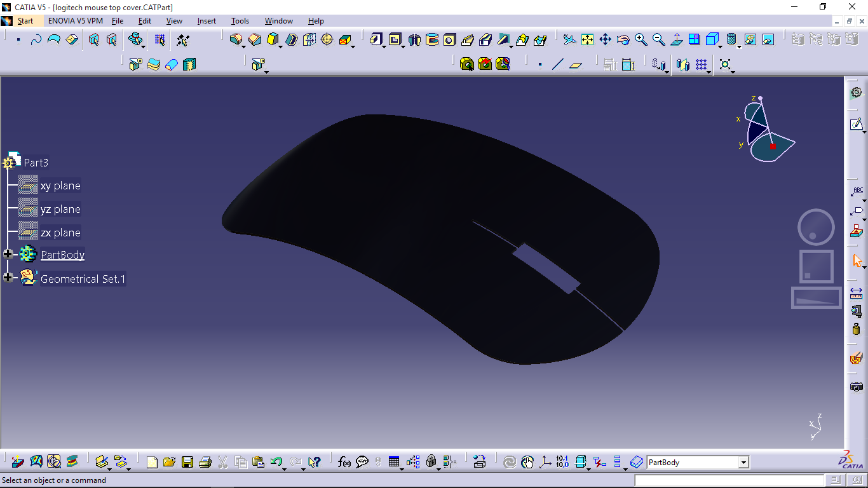Image resolution: width=868 pixels, height=488 pixels.
Task: Open the Start menu
Action: 25,21
